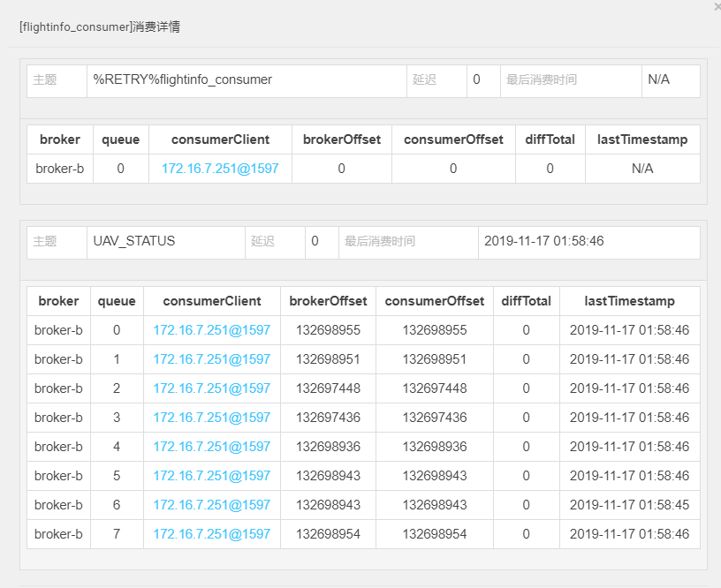Close the consumer detail dialog
This screenshot has height=588, width=721.
(x=717, y=7)
